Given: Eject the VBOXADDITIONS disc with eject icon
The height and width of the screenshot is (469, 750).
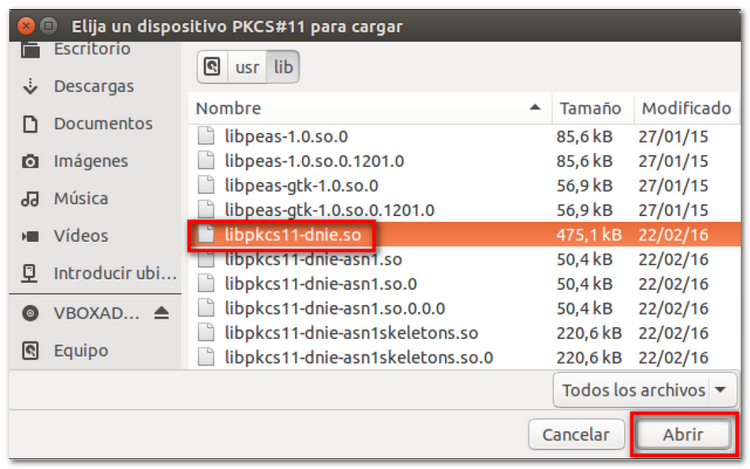Looking at the screenshot, I should 161,313.
